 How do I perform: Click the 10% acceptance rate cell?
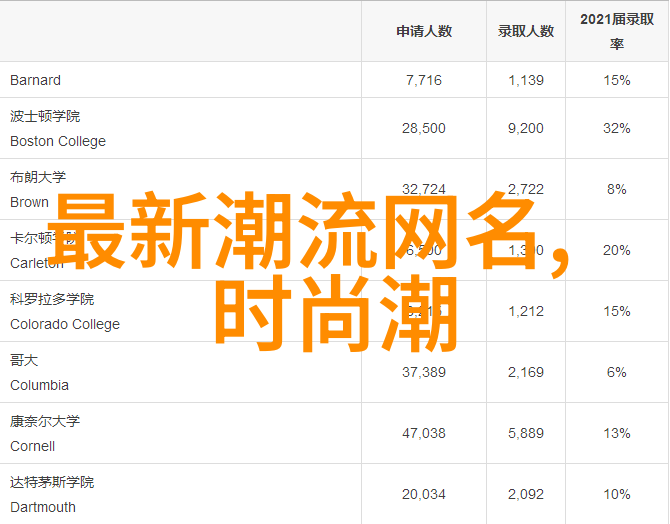(x=617, y=495)
